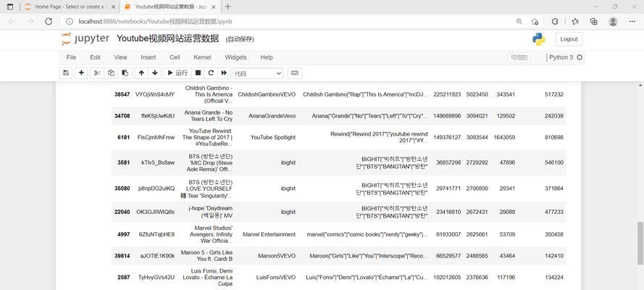This screenshot has width=644, height=290.
Task: View site information icon in address bar
Action: pos(70,21)
